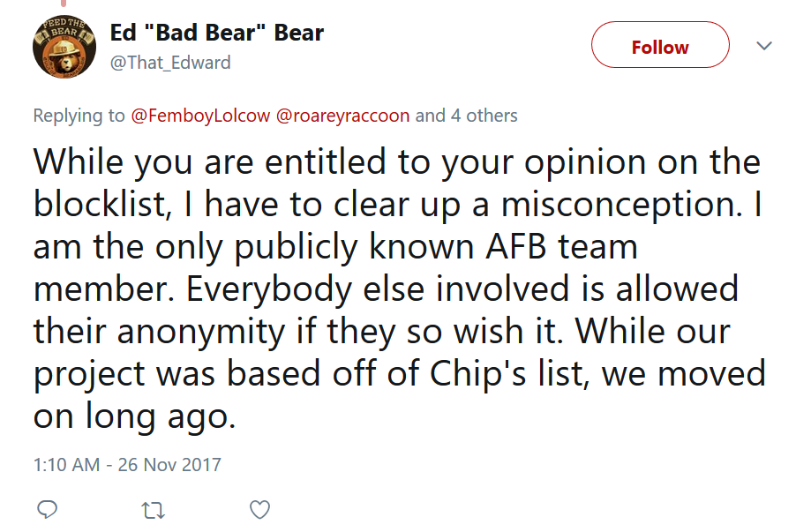This screenshot has width=796, height=532.
Task: Follow @That_Edward
Action: 660,45
